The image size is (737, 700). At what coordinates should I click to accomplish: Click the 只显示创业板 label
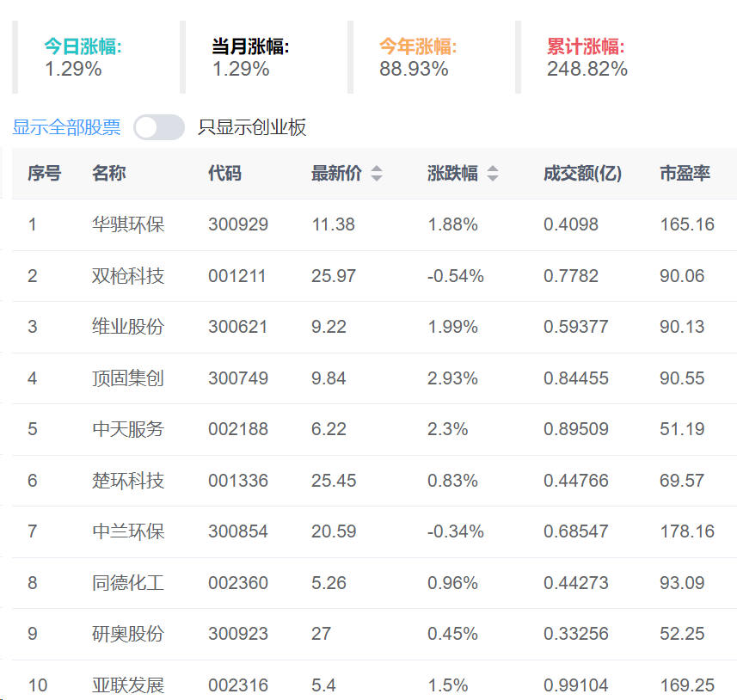252,127
